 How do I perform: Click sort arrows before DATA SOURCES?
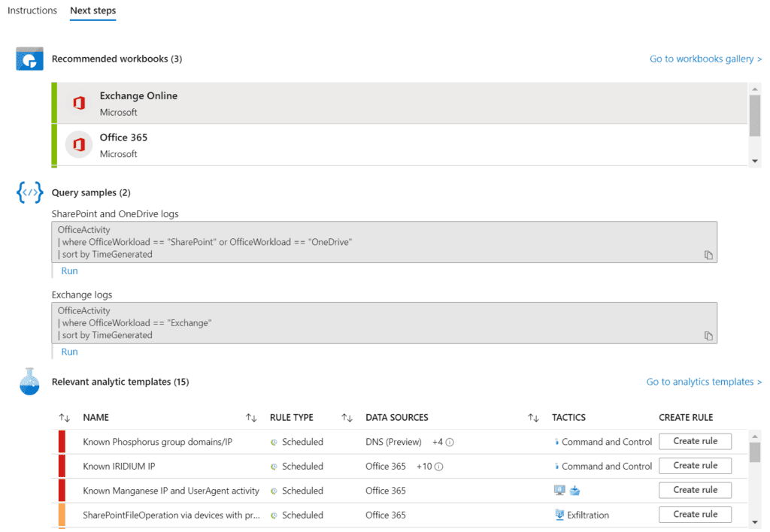click(347, 418)
